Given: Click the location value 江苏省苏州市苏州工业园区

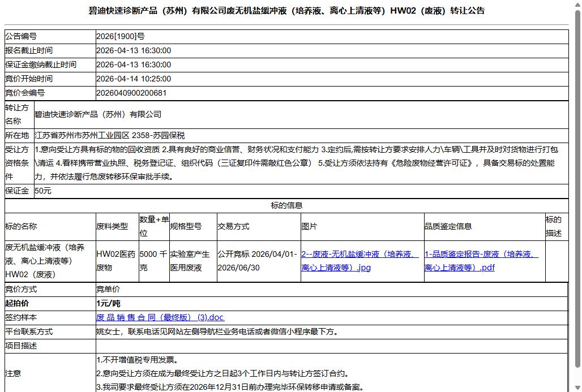Looking at the screenshot, I should click(x=109, y=135).
